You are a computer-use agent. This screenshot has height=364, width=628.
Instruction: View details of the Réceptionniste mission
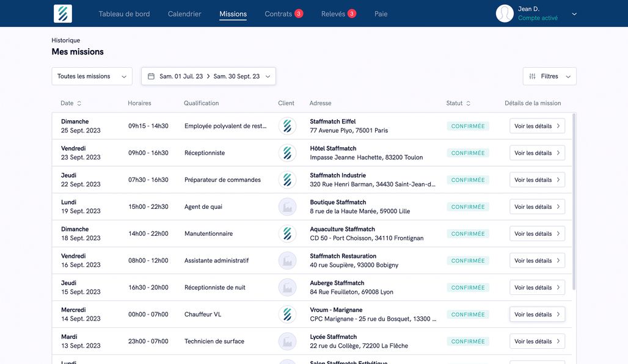coord(537,153)
